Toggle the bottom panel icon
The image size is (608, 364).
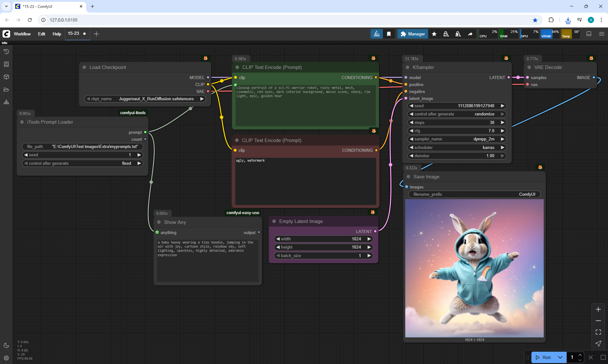click(x=589, y=34)
